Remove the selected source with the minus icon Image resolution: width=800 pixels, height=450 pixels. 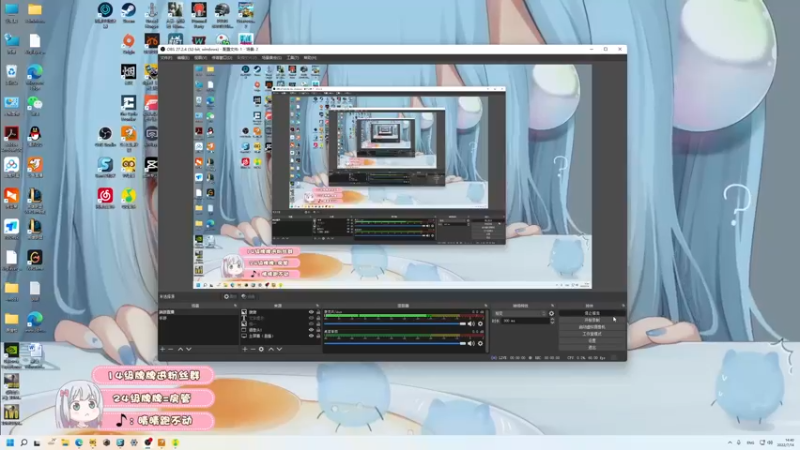253,349
